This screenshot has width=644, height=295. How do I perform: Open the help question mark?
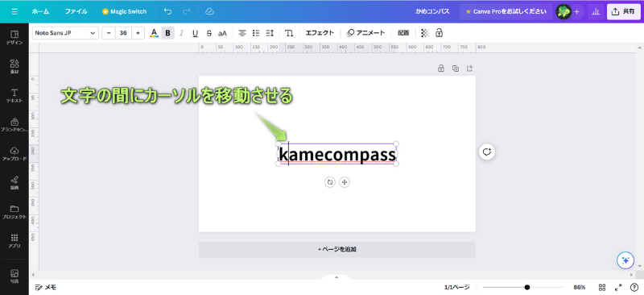coord(634,287)
